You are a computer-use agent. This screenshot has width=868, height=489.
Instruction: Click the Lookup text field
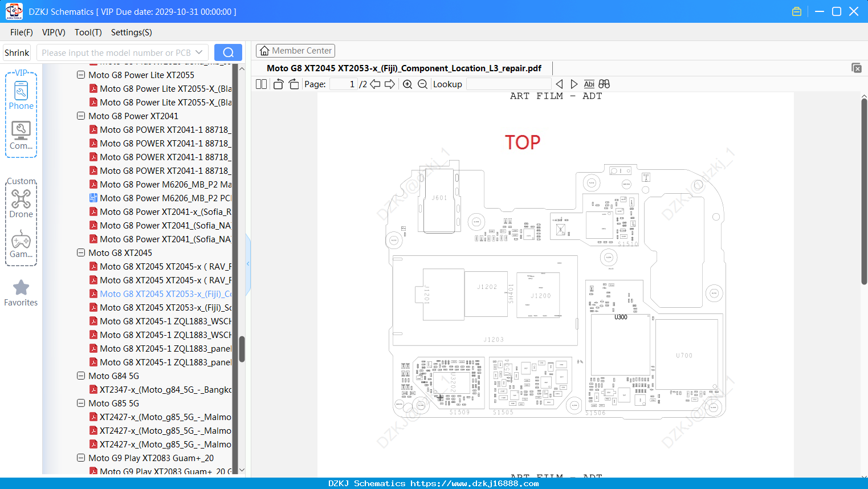pos(508,84)
